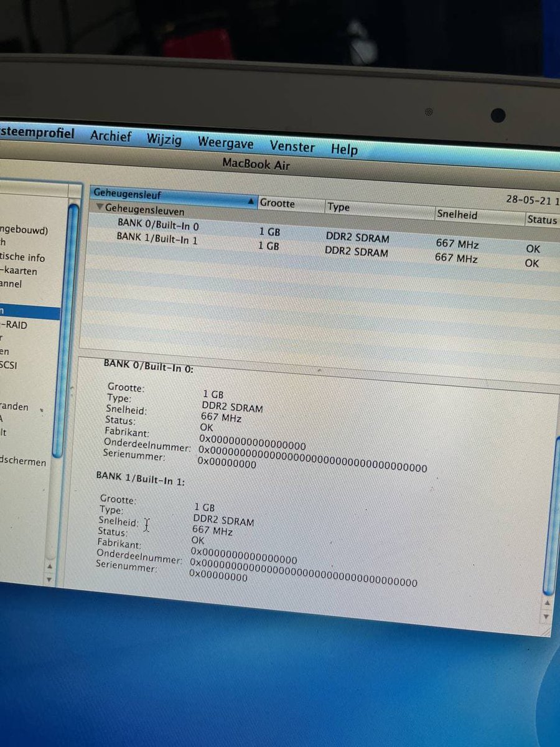Click the Serienummer value under BANK 1 details
This screenshot has width=560, height=747.
[218, 576]
